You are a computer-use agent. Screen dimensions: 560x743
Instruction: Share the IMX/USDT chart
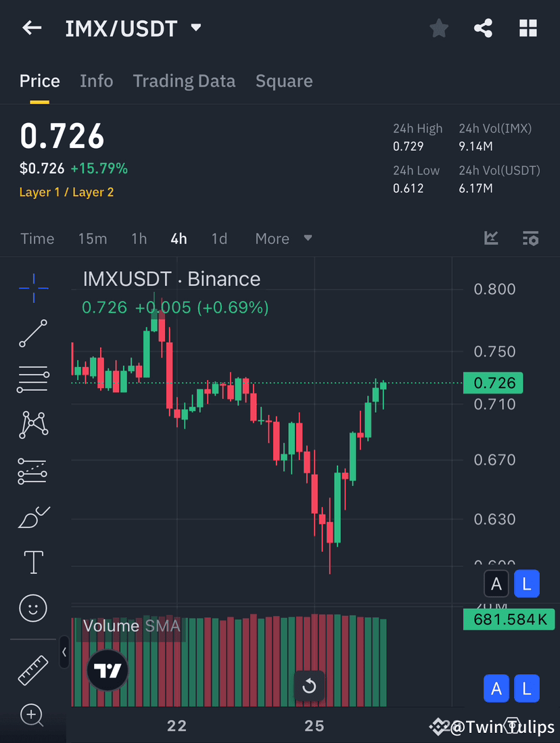coord(483,28)
